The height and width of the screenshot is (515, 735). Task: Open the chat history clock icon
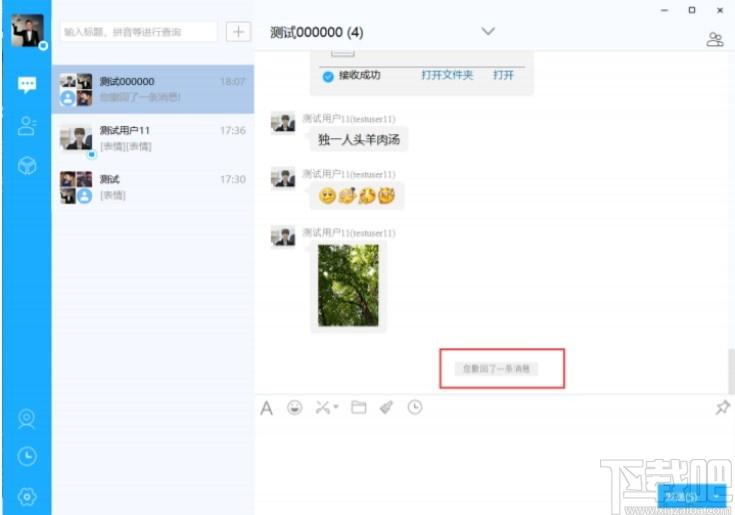415,407
